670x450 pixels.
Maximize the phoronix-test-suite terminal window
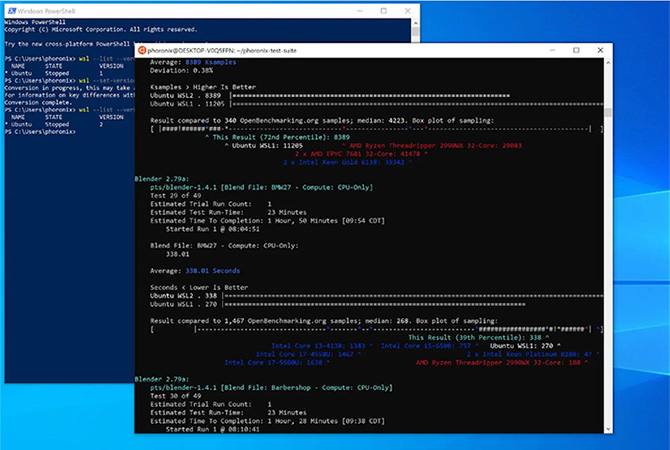pos(576,50)
